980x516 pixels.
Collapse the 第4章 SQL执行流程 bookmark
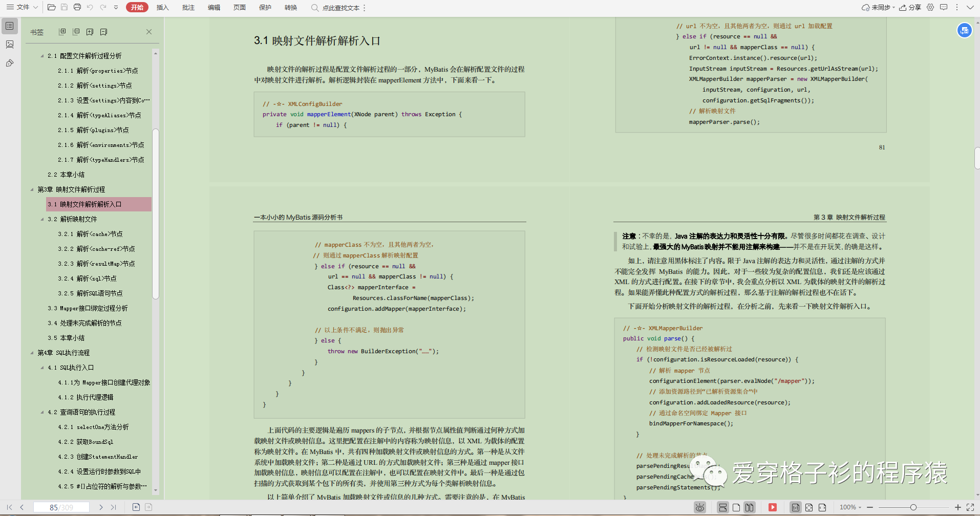coord(32,353)
